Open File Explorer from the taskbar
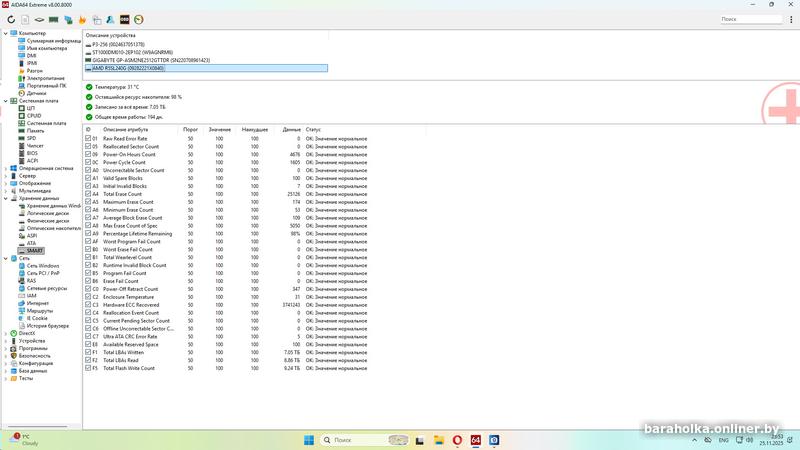The height and width of the screenshot is (450, 800). coord(439,440)
